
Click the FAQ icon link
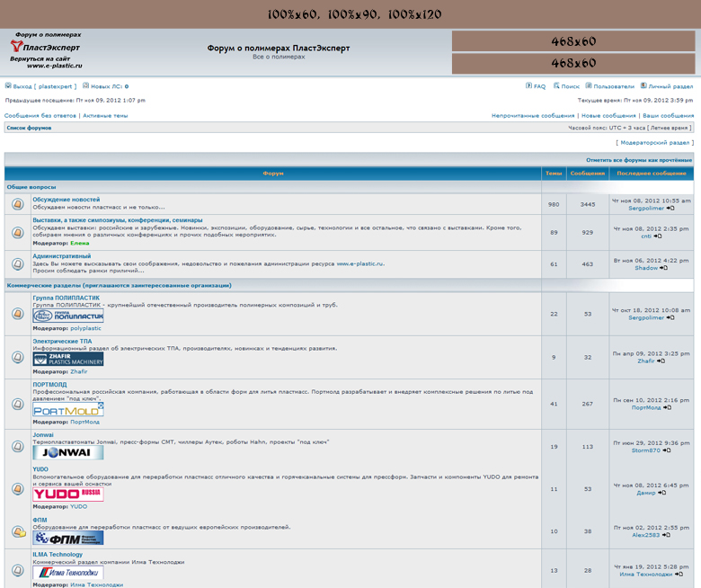(536, 86)
